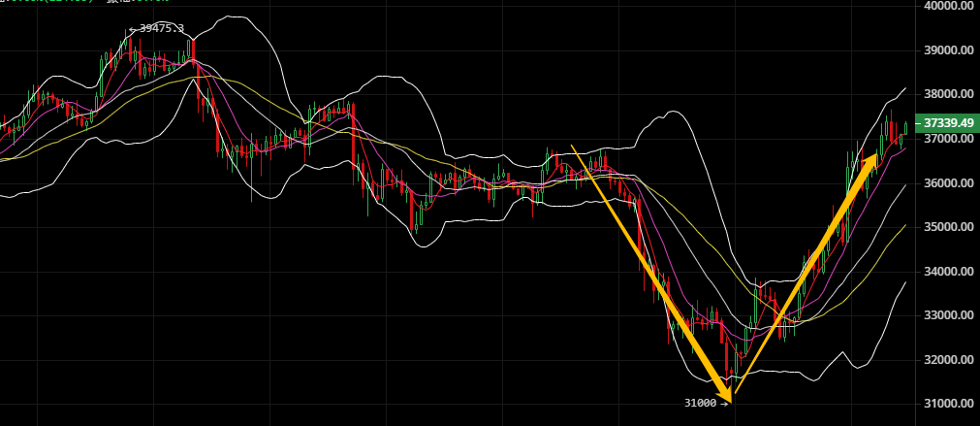Click the latest candle at the chart's right edge
This screenshot has width=980, height=426.
tap(905, 128)
